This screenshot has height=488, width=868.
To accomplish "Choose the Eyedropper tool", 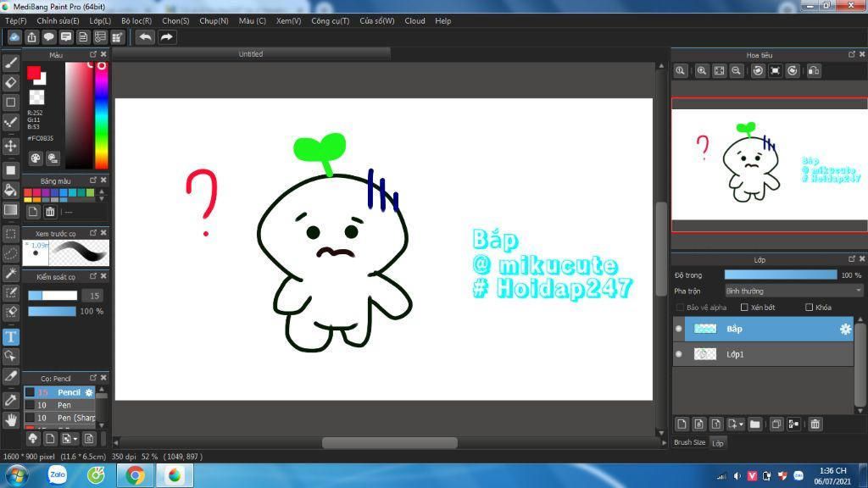I will click(10, 400).
